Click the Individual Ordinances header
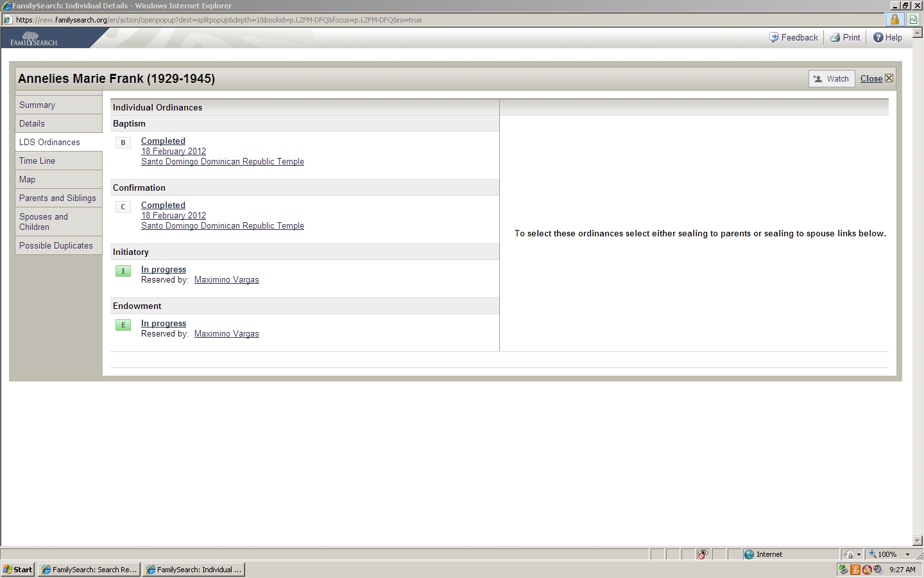 [x=157, y=107]
